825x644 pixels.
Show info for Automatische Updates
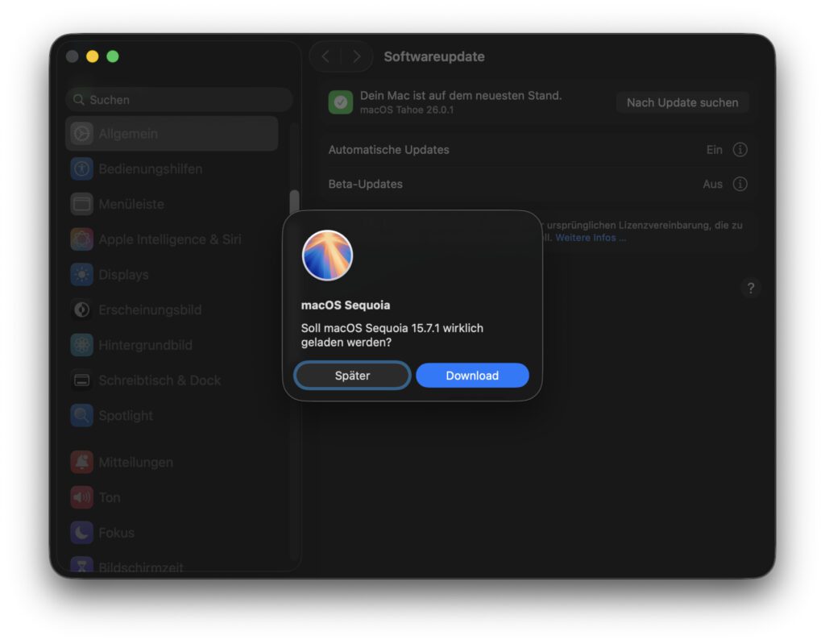coord(740,150)
